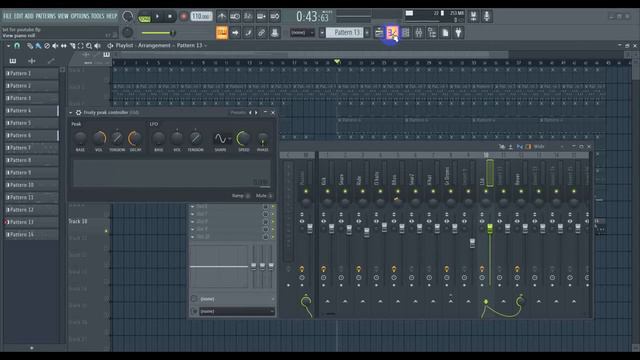Open the snap (none) dropdown in main toolbar
This screenshot has height=360, width=640.
point(302,33)
